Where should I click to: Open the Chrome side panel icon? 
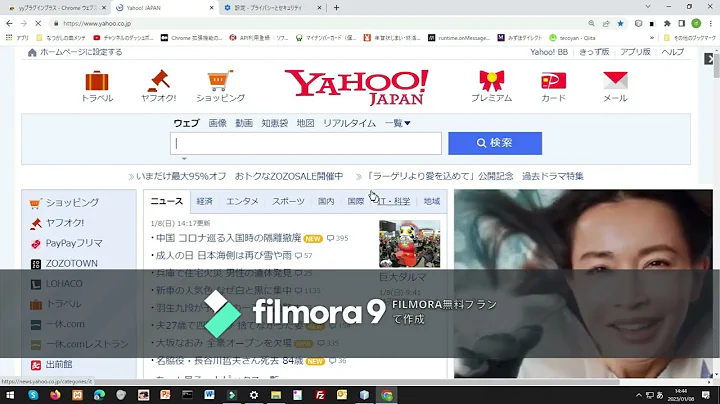pos(682,23)
